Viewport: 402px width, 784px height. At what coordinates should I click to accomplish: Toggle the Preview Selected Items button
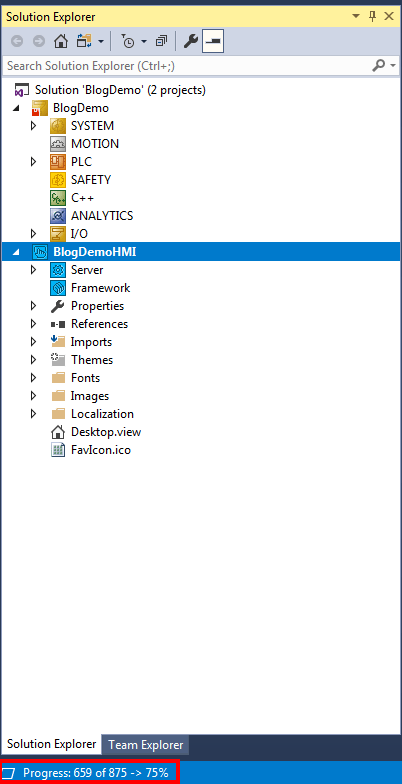[x=213, y=42]
